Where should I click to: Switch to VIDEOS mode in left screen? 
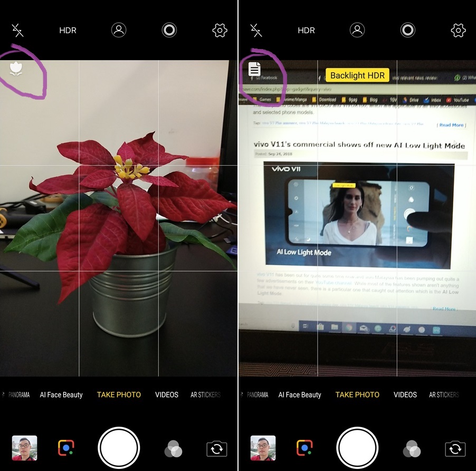tap(167, 395)
